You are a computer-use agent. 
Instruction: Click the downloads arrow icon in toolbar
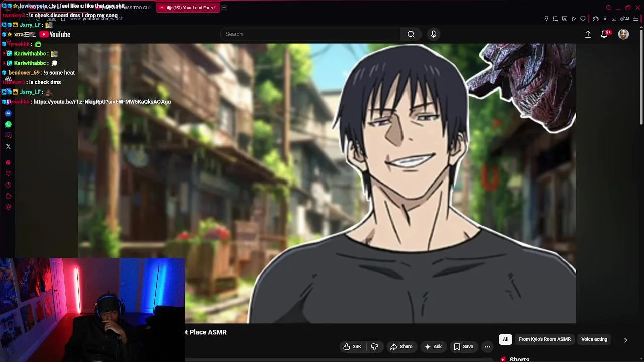[x=614, y=19]
